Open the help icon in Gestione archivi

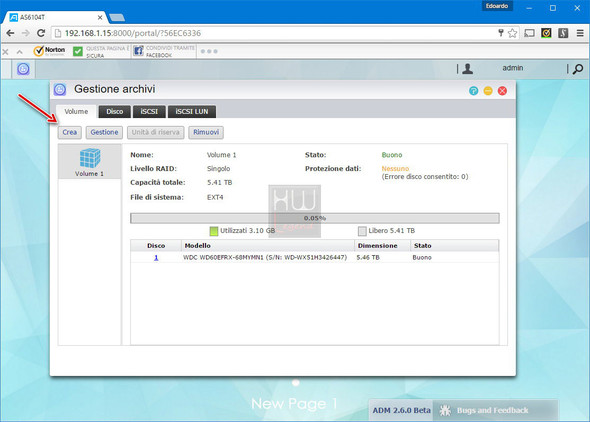(473, 91)
